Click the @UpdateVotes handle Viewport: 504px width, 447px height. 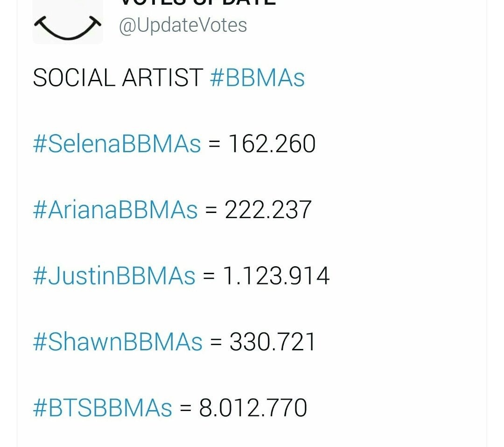click(x=183, y=25)
